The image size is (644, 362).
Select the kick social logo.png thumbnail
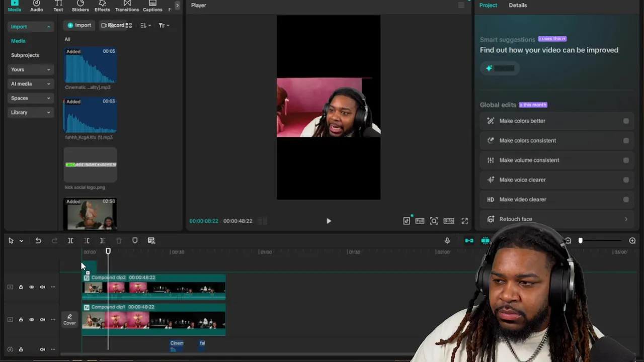click(90, 165)
